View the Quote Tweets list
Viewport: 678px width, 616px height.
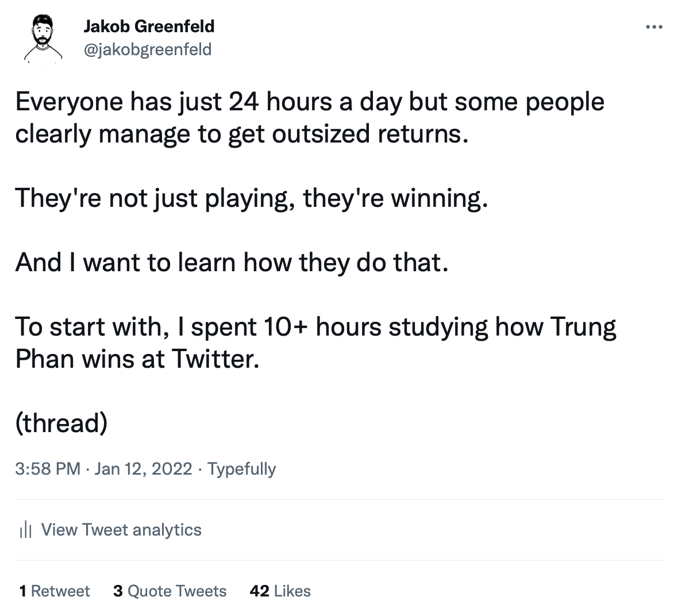click(177, 591)
